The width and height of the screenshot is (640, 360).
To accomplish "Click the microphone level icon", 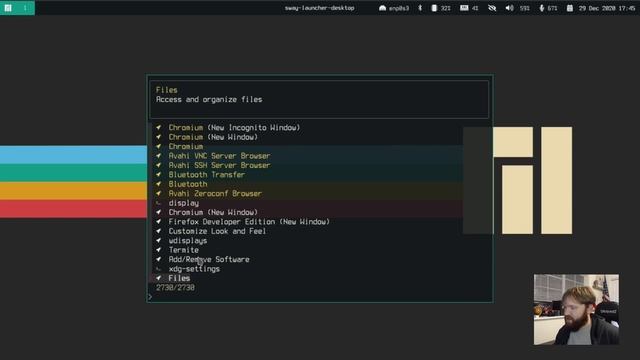I will pyautogui.click(x=542, y=8).
